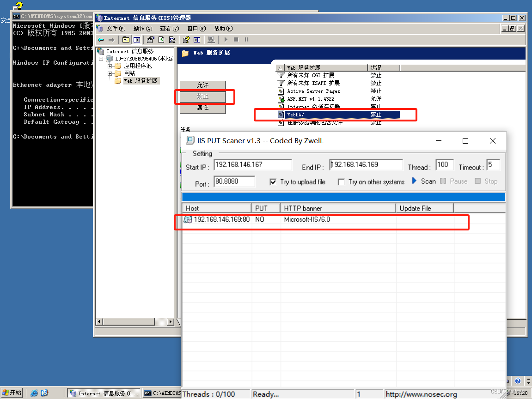
Task: Toggle the console tree pane icon
Action: tap(137, 40)
